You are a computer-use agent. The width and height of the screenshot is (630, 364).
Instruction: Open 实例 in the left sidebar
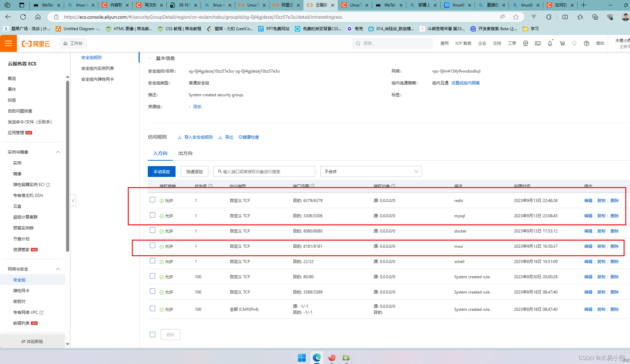point(17,163)
